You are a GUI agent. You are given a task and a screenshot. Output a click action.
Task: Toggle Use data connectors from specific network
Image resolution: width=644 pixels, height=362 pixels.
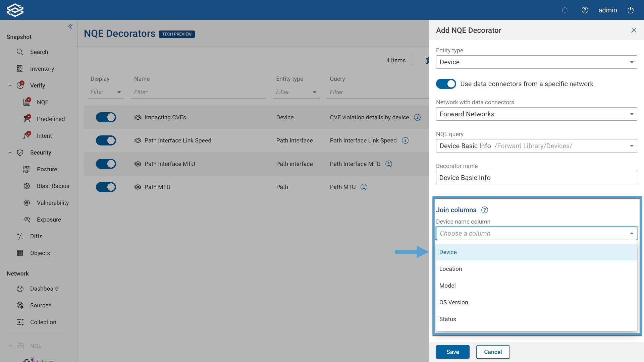446,84
